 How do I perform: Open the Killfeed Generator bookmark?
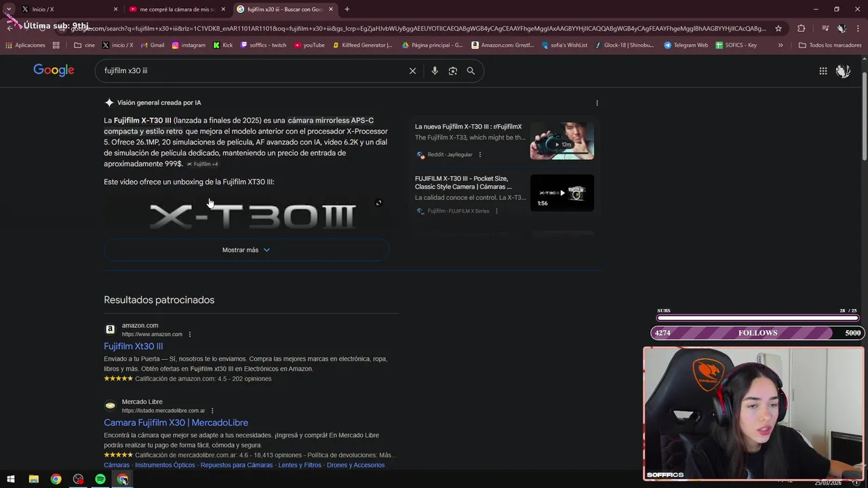pyautogui.click(x=361, y=45)
